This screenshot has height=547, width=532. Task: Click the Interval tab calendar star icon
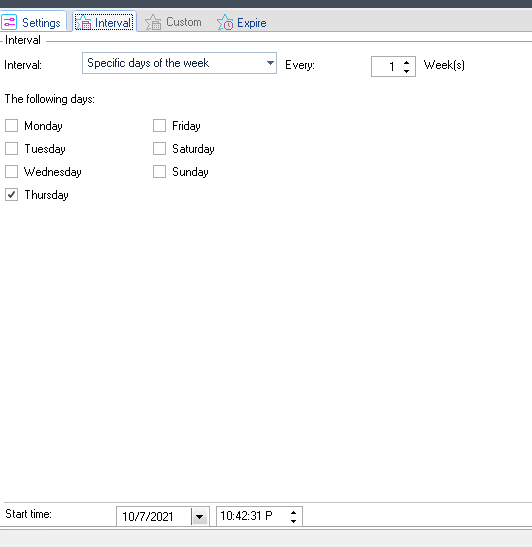click(x=83, y=22)
